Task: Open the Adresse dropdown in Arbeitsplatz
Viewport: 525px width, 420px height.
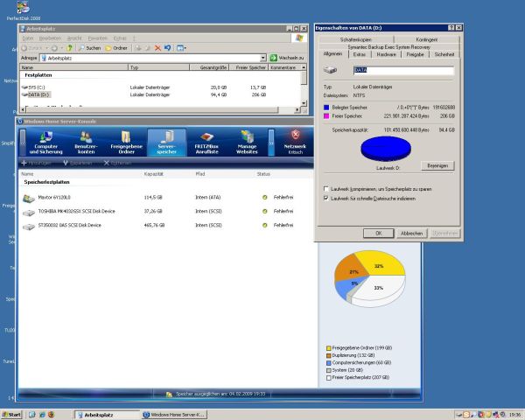Action: tap(263, 58)
